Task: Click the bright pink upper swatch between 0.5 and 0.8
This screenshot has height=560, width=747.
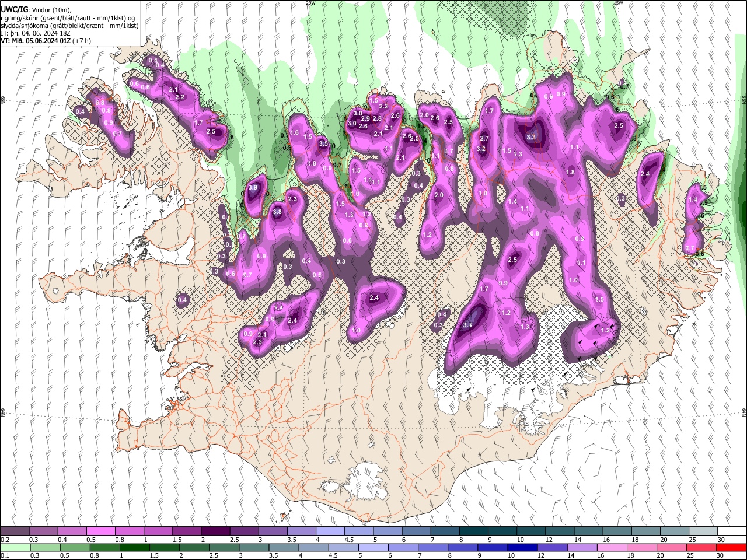Action: pos(100,531)
